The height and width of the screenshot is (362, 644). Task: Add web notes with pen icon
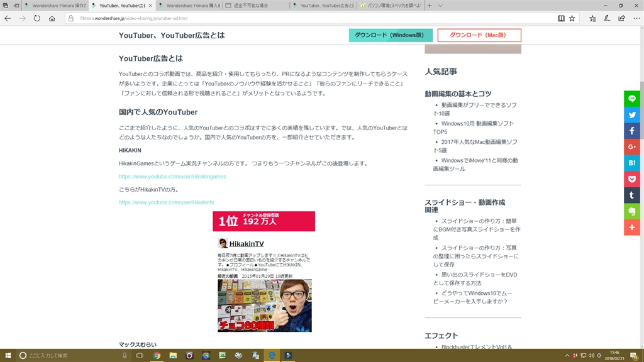[607, 18]
